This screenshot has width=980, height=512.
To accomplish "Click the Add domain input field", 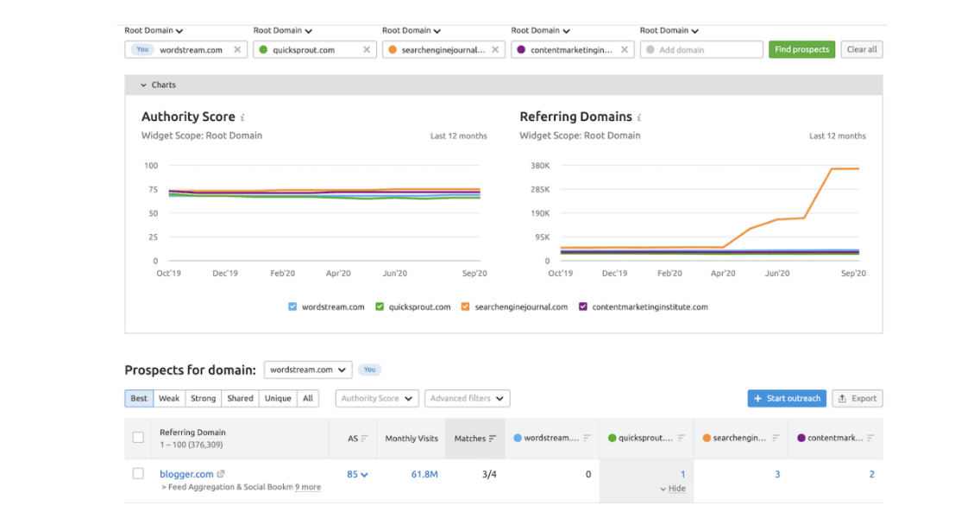I will 701,49.
